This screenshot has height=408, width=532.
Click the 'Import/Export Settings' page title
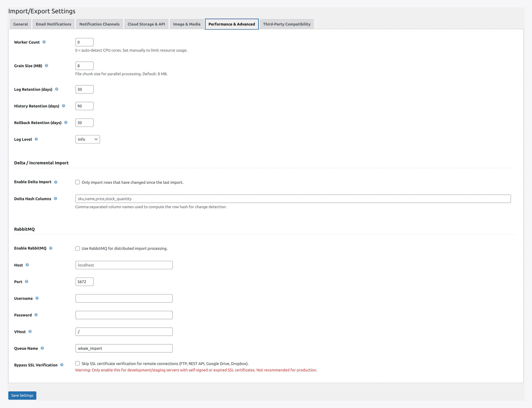pyautogui.click(x=42, y=11)
